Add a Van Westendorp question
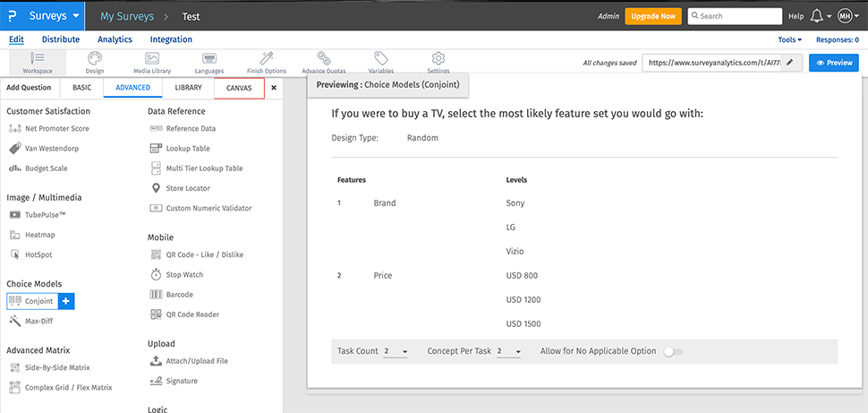This screenshot has height=413, width=868. click(x=44, y=149)
